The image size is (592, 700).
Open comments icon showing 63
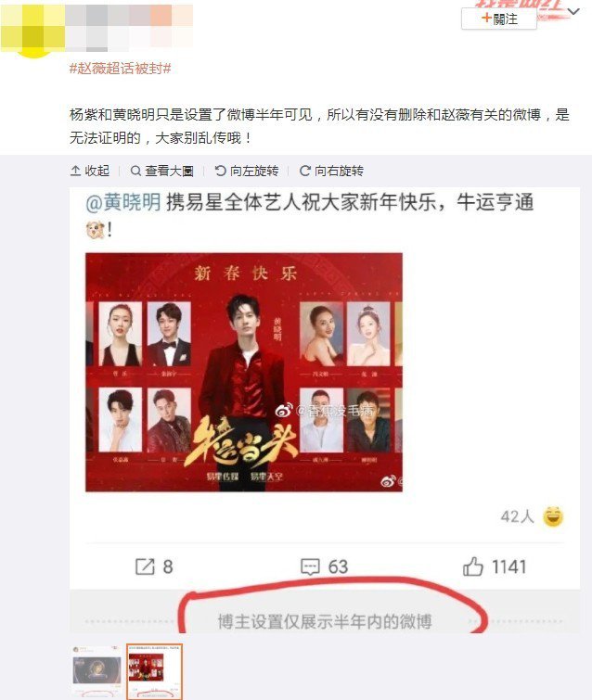click(x=310, y=567)
